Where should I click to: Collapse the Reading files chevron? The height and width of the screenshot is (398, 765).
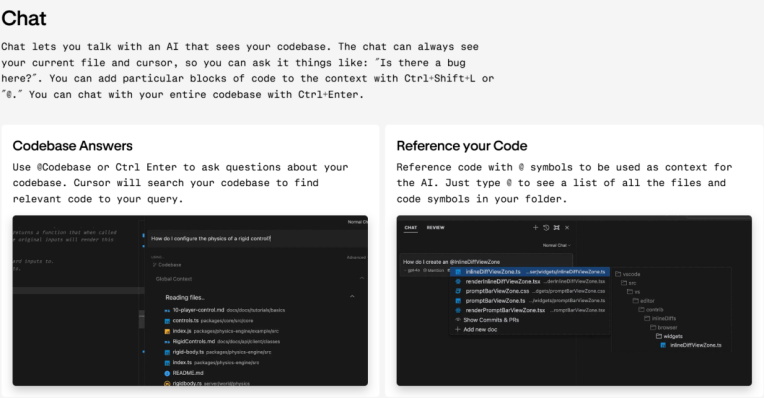point(352,296)
